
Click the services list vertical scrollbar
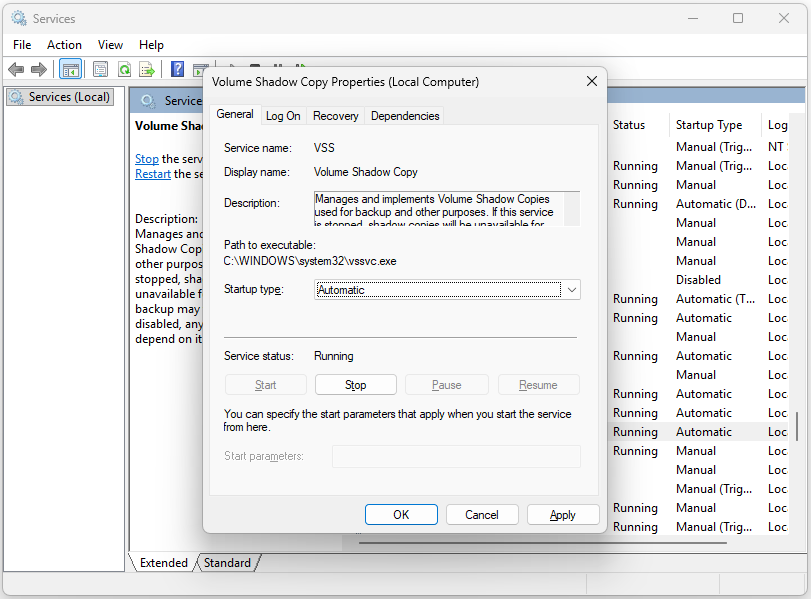click(797, 426)
